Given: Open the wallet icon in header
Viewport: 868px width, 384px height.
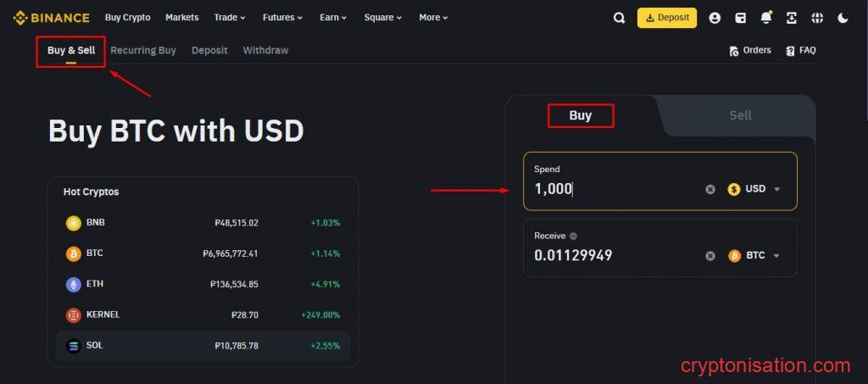Looking at the screenshot, I should click(x=740, y=18).
